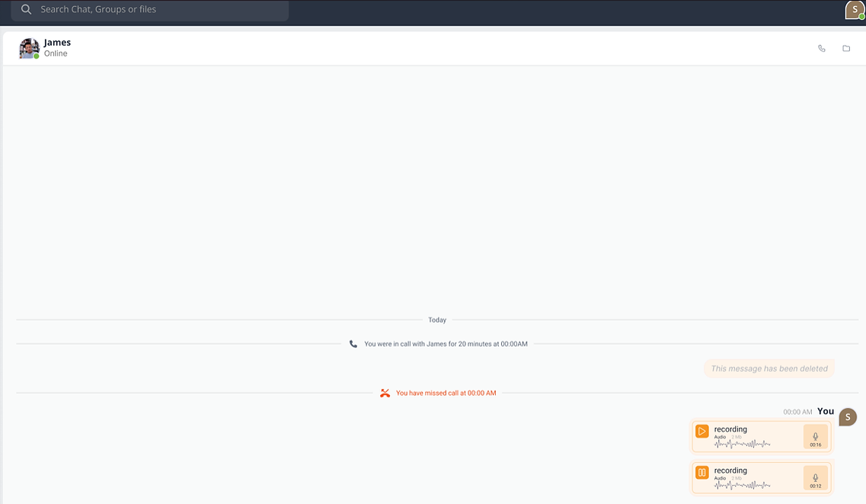The height and width of the screenshot is (504, 866).
Task: Click the 00:00 AM message timestamp
Action: point(797,412)
